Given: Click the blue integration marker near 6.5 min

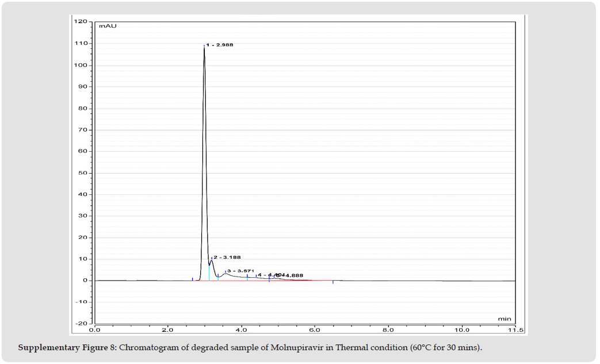Looking at the screenshot, I should coord(333,282).
